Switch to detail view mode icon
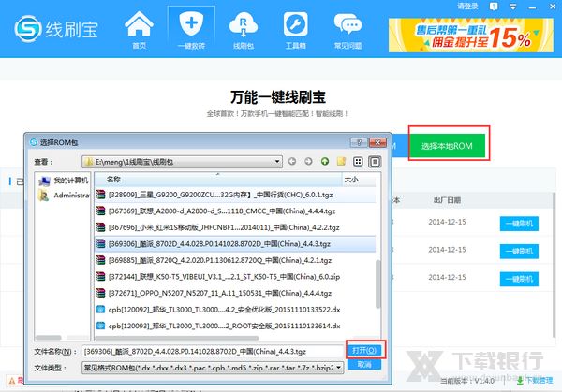Screen dimensions: 562x392 (x=375, y=162)
